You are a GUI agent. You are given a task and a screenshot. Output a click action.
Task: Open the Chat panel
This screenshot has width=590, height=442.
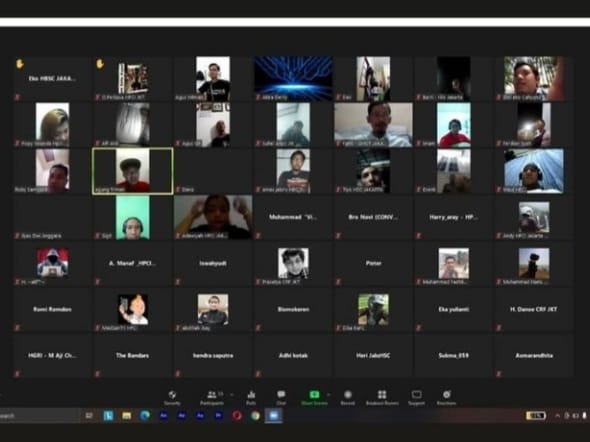pyautogui.click(x=281, y=397)
